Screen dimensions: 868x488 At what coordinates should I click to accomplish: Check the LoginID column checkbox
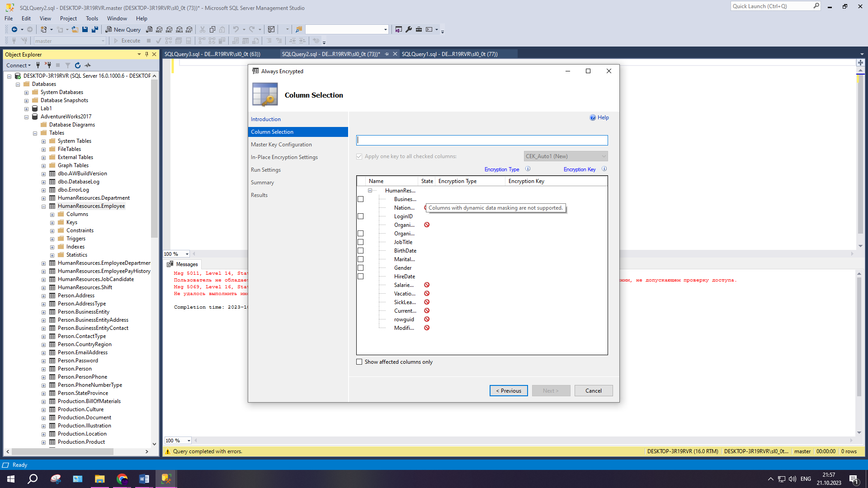point(360,216)
